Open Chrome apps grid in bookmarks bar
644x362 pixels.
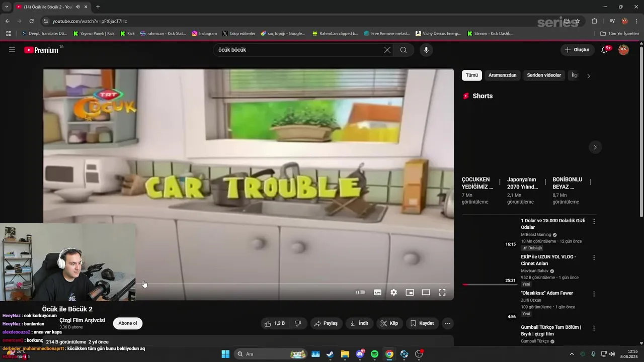click(9, 34)
